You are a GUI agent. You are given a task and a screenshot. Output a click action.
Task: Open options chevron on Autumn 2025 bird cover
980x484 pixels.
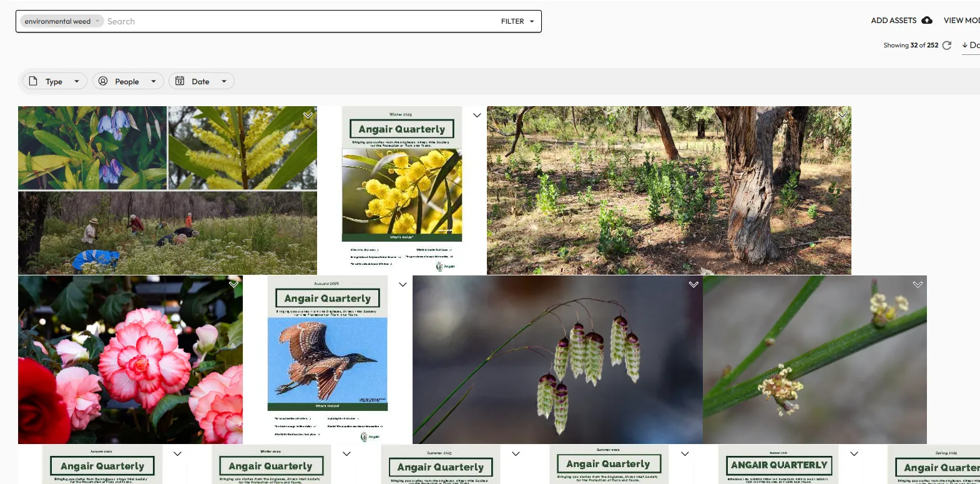pos(403,285)
